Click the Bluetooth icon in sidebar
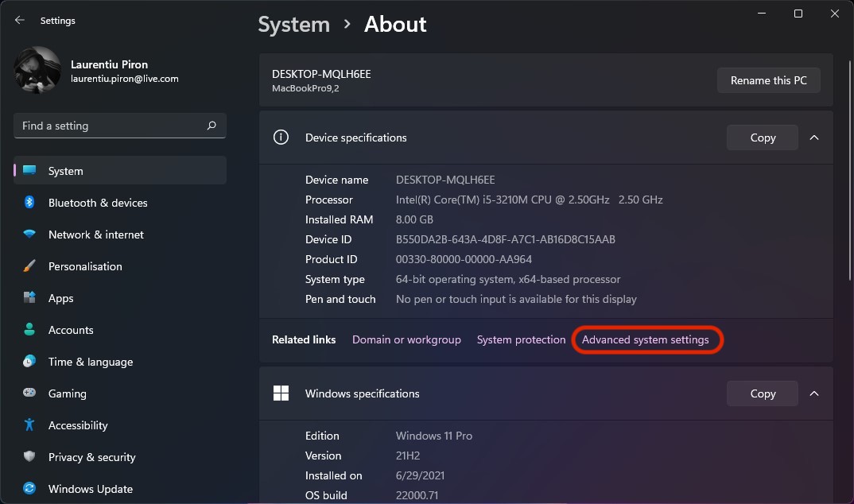Viewport: 854px width, 504px height. 29,203
